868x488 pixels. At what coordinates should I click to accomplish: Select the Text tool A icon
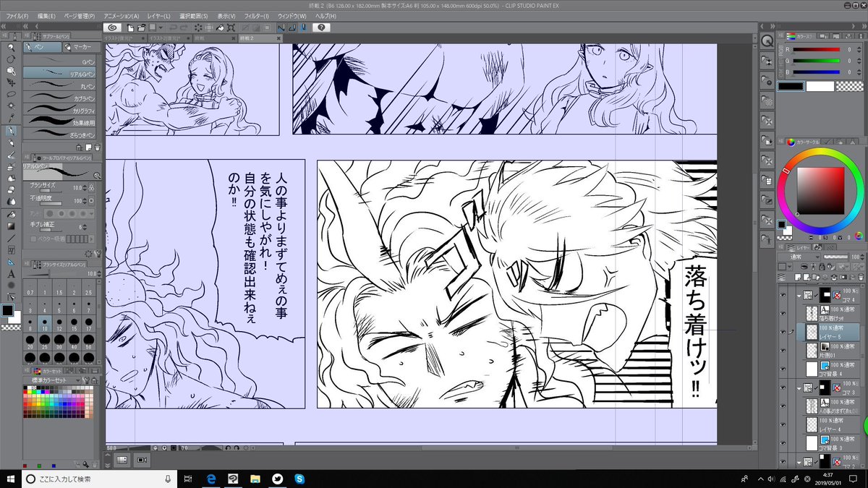point(12,275)
